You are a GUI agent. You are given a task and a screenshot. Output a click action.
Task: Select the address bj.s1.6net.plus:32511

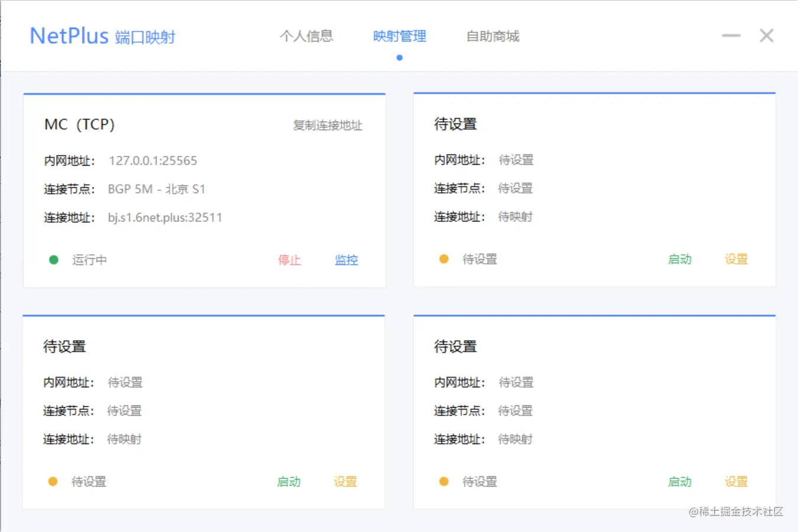point(165,218)
